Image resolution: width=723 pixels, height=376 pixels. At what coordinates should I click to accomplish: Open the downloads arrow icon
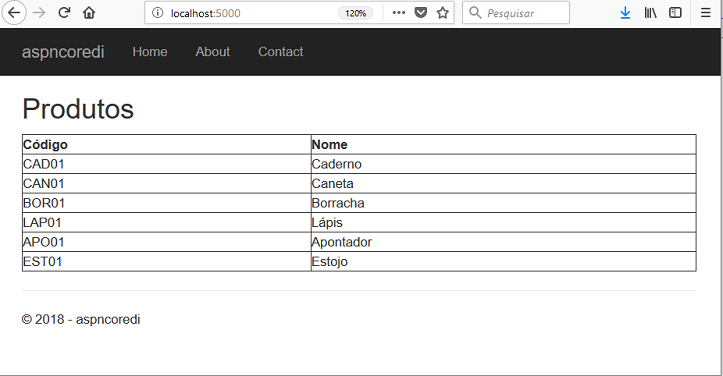(625, 13)
